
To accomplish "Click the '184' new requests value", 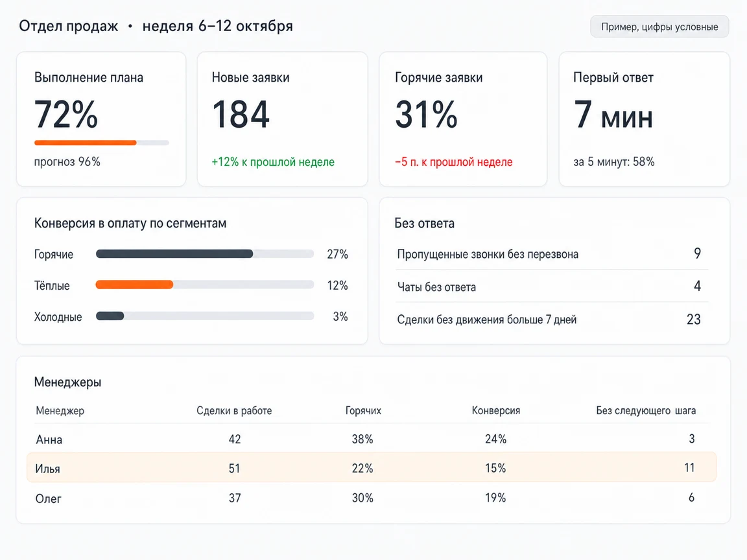I will click(x=241, y=115).
